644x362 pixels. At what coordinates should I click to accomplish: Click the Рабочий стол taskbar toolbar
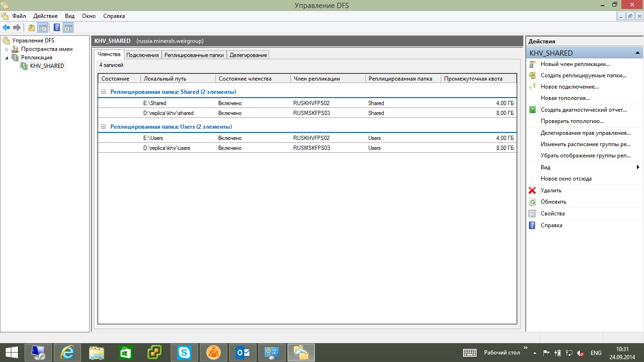pyautogui.click(x=502, y=353)
